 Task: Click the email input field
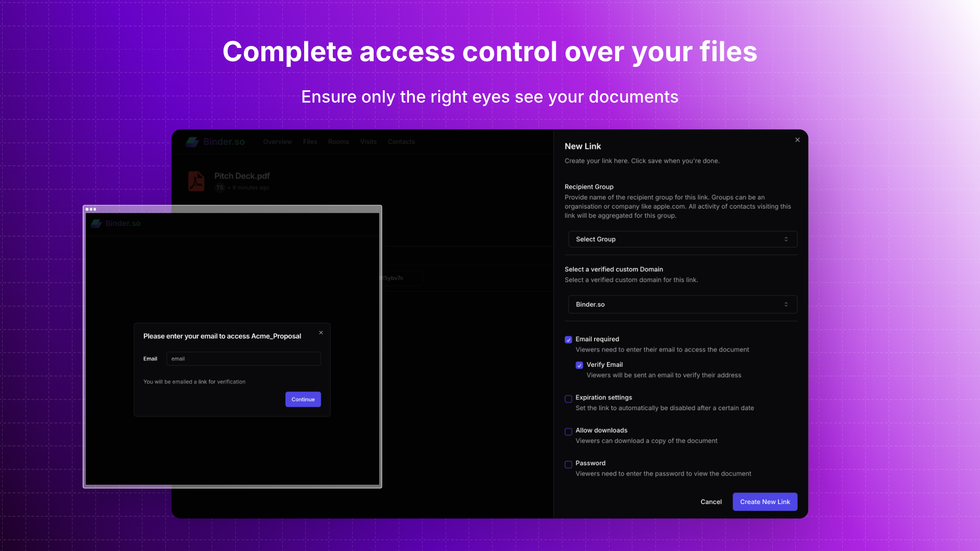tap(243, 358)
